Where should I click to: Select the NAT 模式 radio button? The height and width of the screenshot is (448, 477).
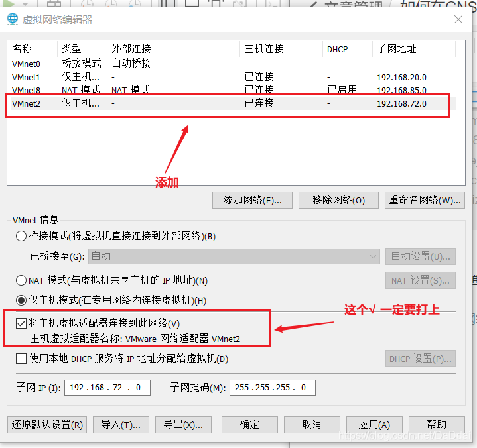[x=21, y=280]
